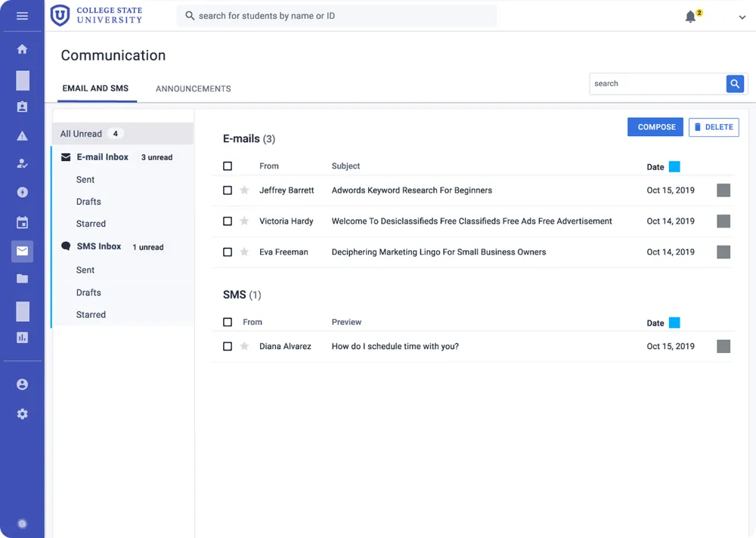Screen dimensions: 756x538
Task: Open Starred under E-mail Inbox
Action: (91, 224)
